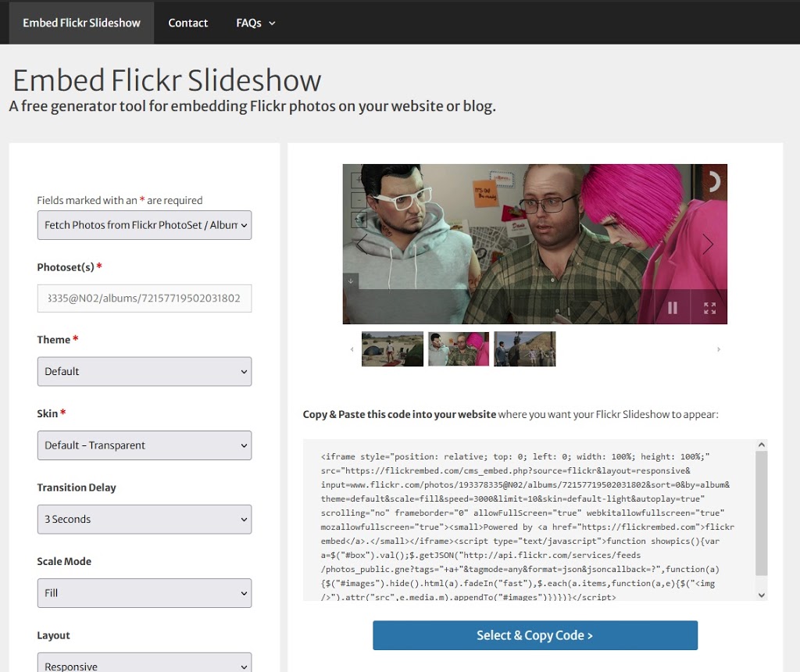The width and height of the screenshot is (800, 672).
Task: Click inside the embed code text area
Action: coord(529,520)
